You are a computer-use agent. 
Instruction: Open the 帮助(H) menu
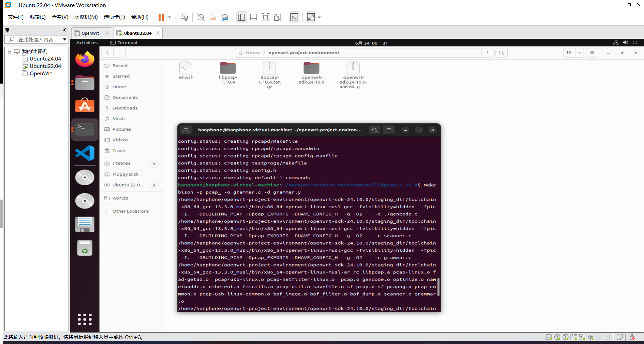[140, 17]
